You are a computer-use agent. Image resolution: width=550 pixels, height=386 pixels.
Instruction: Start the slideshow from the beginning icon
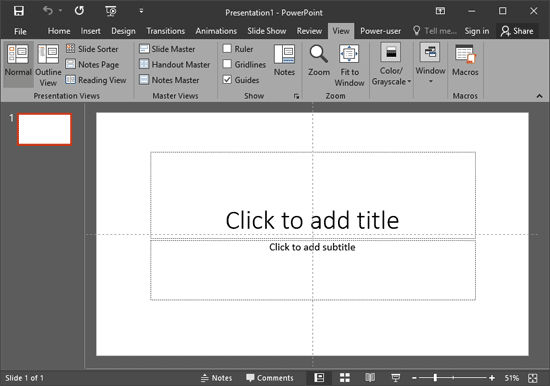coord(111,11)
